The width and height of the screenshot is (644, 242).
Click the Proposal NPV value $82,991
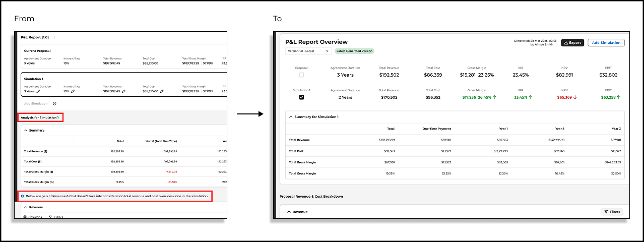tap(564, 75)
